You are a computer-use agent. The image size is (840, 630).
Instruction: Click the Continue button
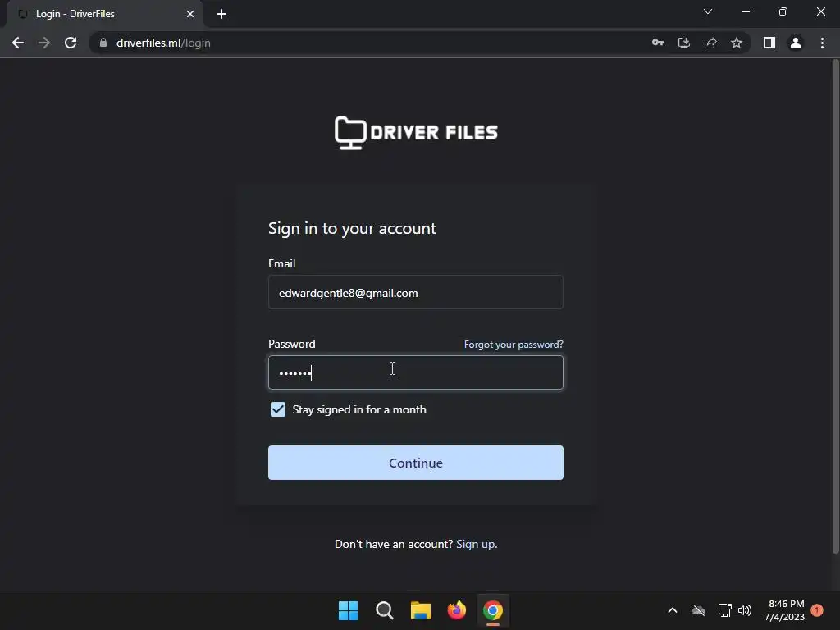pos(416,463)
